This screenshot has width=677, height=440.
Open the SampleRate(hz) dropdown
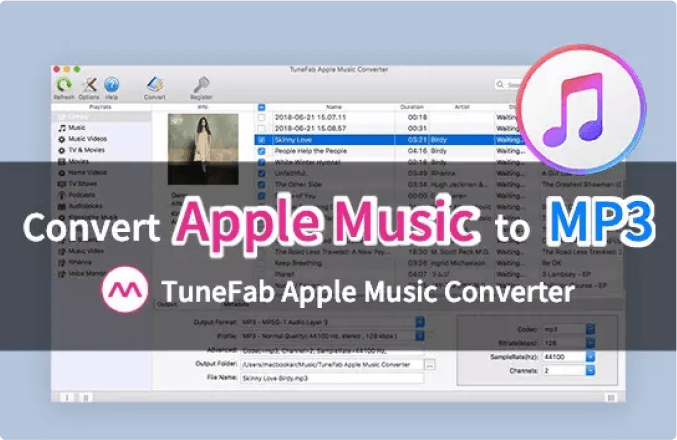pyautogui.click(x=590, y=357)
